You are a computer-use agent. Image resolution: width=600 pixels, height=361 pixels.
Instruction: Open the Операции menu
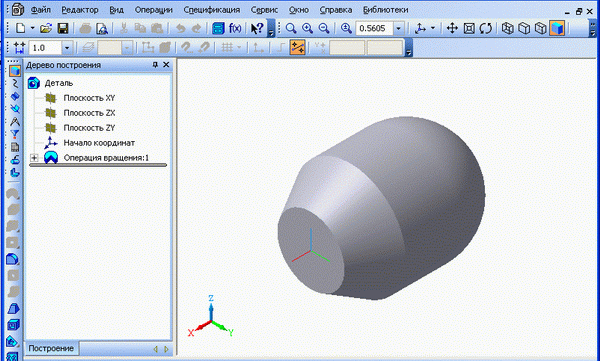point(153,10)
